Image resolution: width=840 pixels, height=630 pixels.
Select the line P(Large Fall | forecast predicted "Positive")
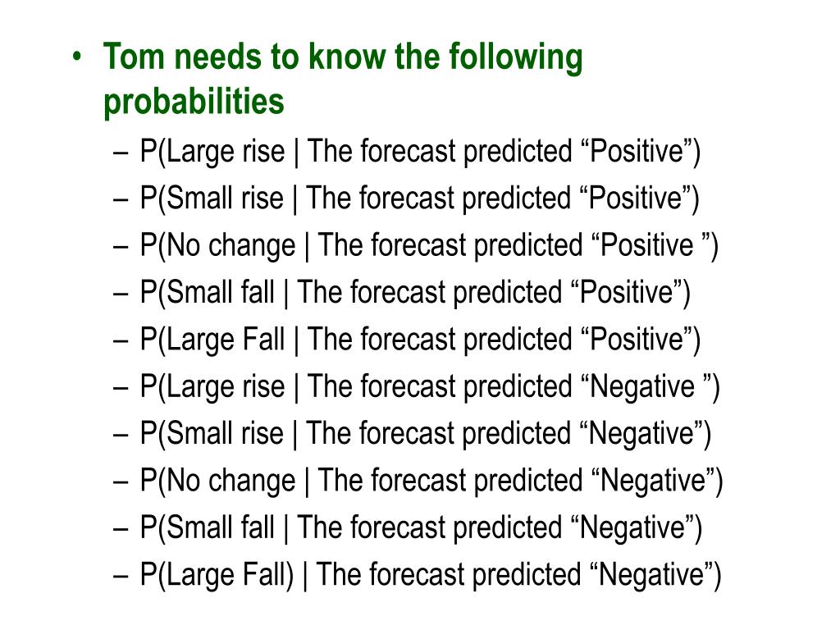click(x=420, y=340)
